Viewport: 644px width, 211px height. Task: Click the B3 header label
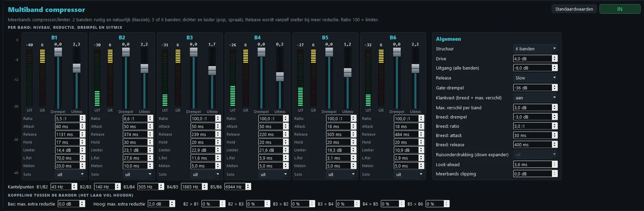click(190, 37)
